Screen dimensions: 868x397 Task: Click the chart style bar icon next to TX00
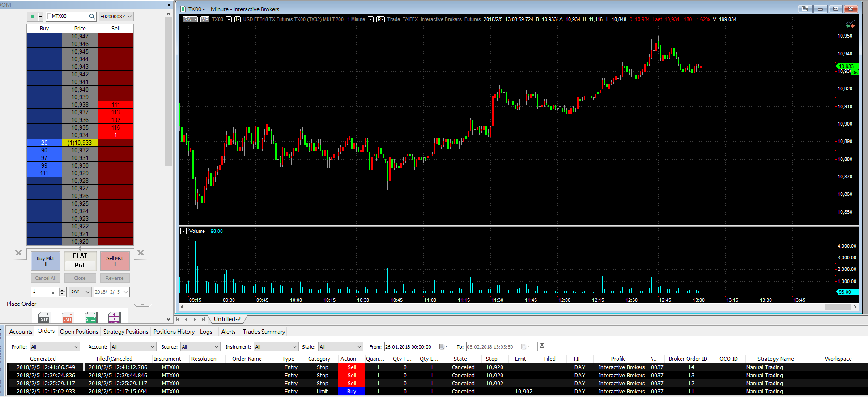pyautogui.click(x=238, y=19)
